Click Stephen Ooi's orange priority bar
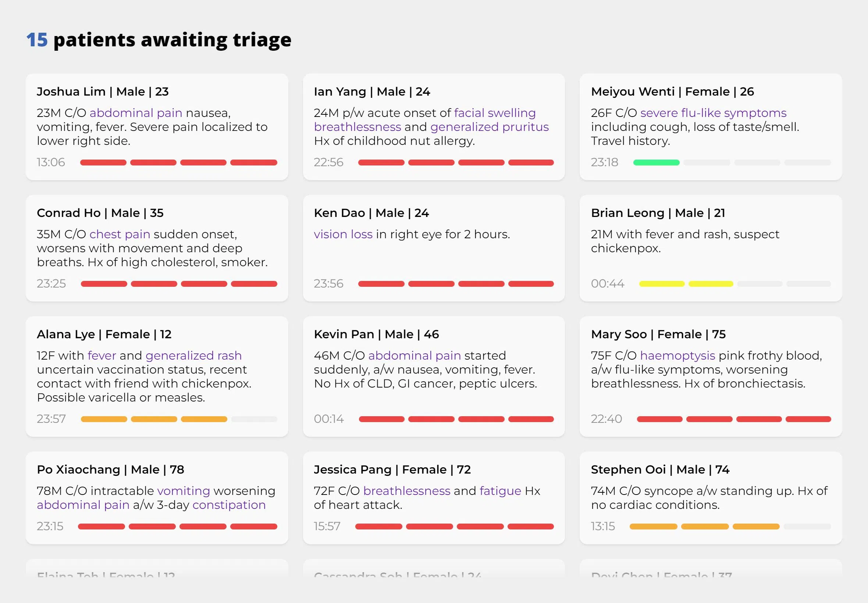 click(704, 526)
